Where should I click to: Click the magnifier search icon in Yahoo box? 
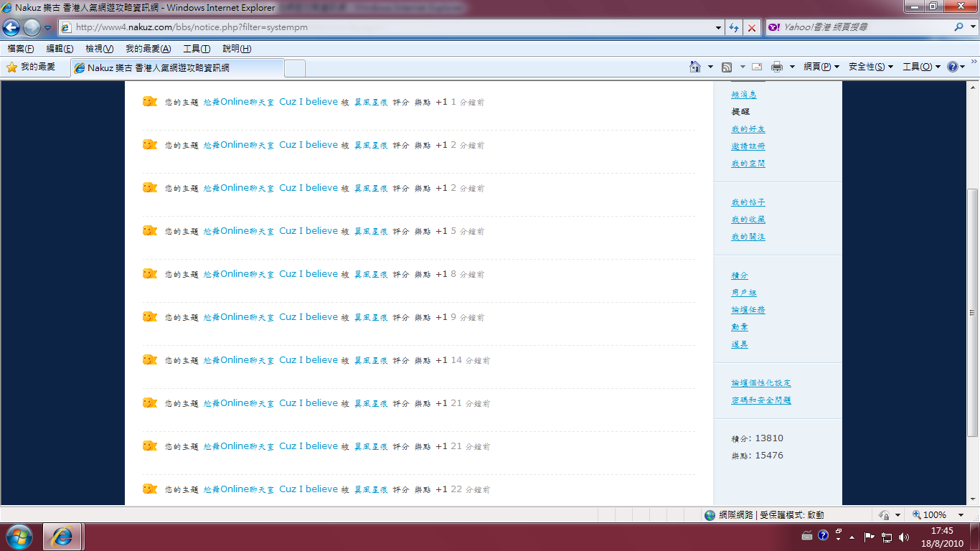[x=959, y=27]
